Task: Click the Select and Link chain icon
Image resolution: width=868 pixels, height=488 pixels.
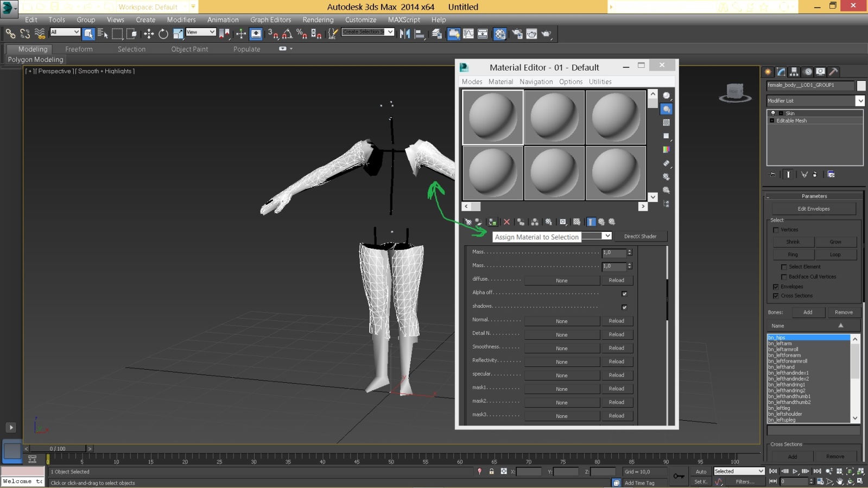Action: (x=10, y=34)
